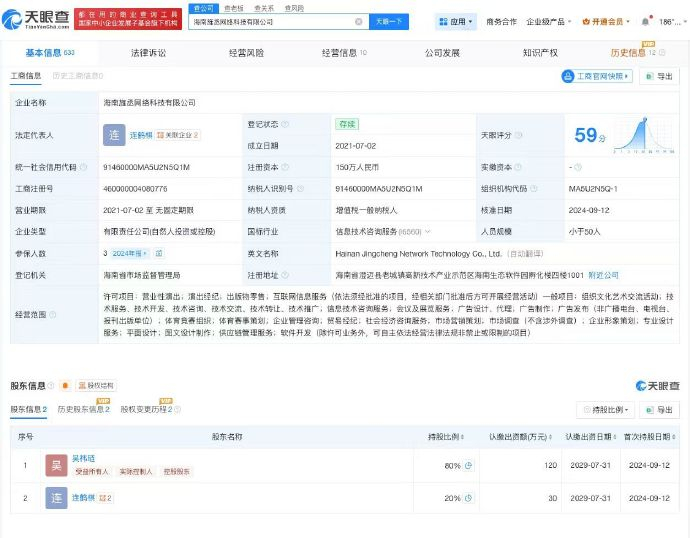Click pie icon next to 80% share
Viewport: 690px width, 538px height.
469,465
